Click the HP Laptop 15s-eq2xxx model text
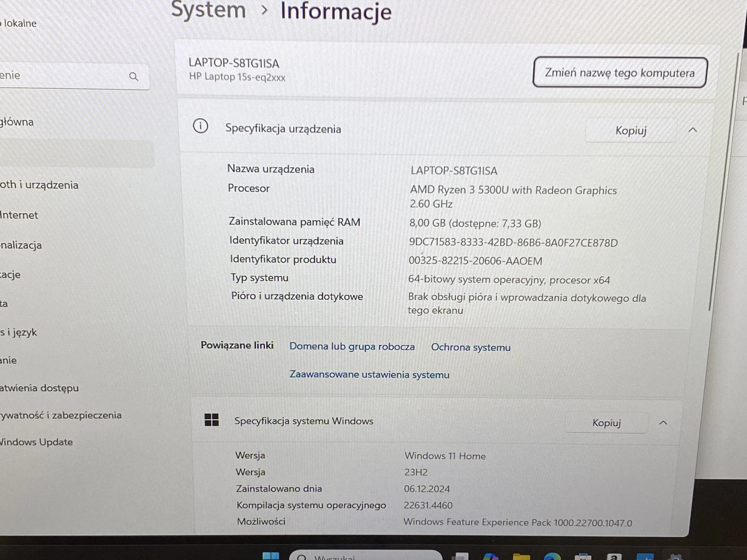 click(237, 77)
